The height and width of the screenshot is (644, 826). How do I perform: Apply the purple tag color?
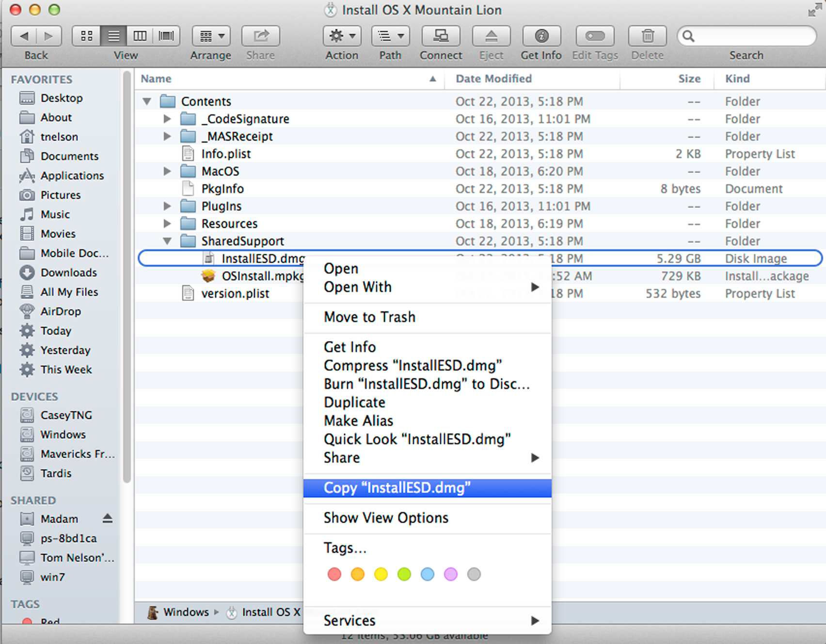click(x=451, y=575)
